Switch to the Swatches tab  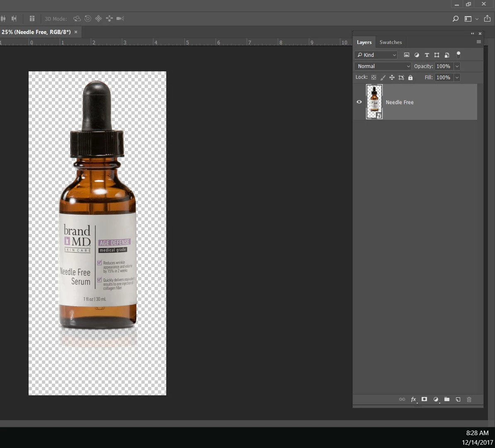(x=391, y=42)
